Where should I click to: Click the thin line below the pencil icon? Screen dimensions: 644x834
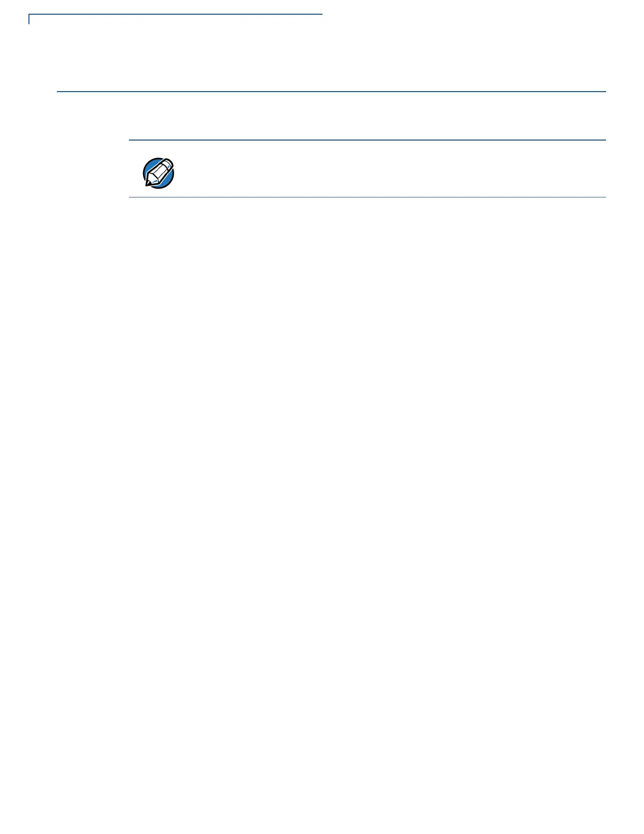[367, 197]
